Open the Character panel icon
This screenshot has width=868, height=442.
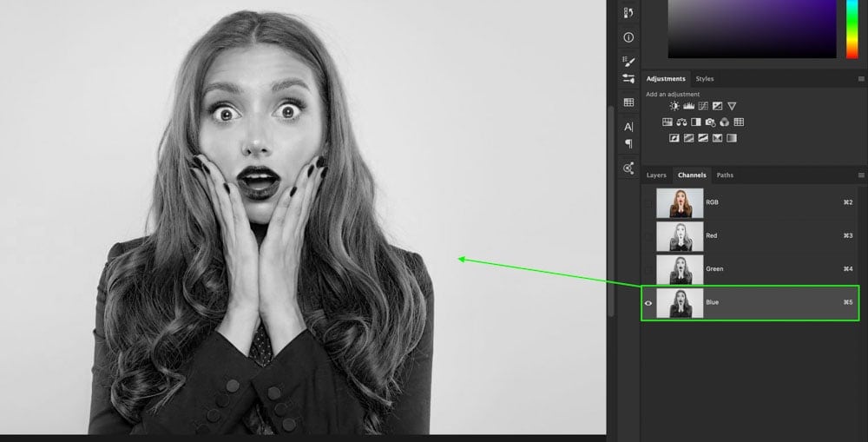pos(628,127)
